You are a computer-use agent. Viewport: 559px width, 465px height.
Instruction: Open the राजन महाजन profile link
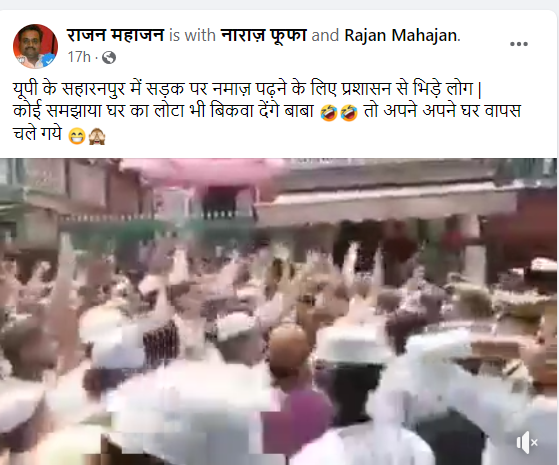click(x=115, y=35)
